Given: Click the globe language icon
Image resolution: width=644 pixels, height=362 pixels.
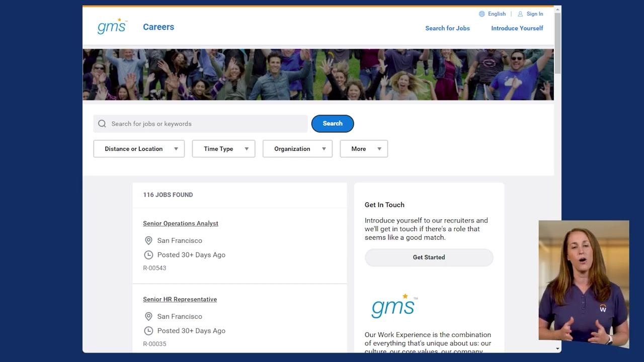Looking at the screenshot, I should coord(482,14).
